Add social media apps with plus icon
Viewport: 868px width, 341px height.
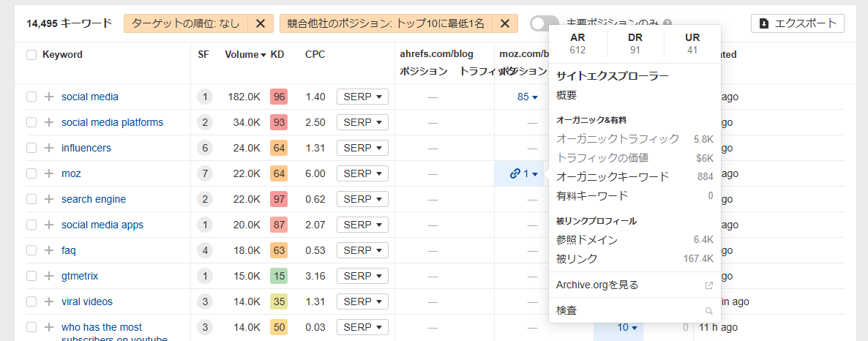(x=49, y=225)
